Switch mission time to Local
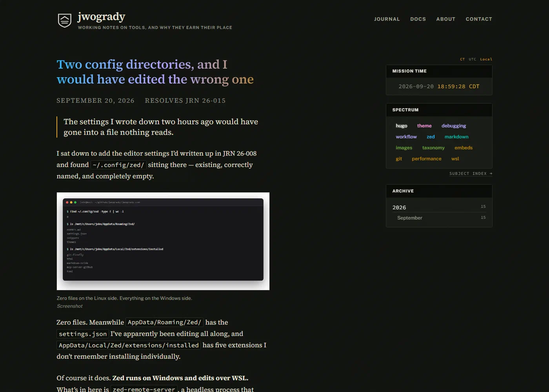The height and width of the screenshot is (392, 549). (486, 59)
